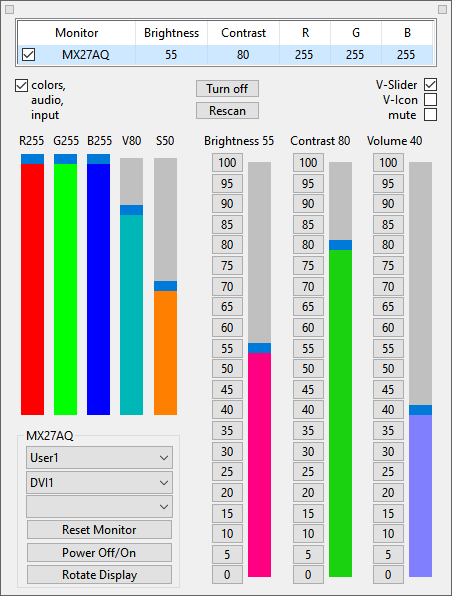
Task: Click the Brightness column header
Action: point(171,33)
